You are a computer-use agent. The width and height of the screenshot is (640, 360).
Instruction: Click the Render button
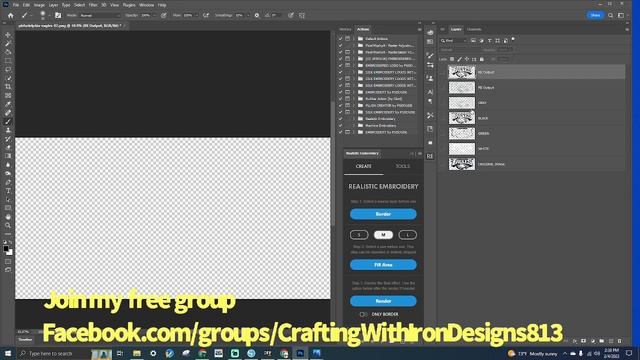pyautogui.click(x=383, y=301)
